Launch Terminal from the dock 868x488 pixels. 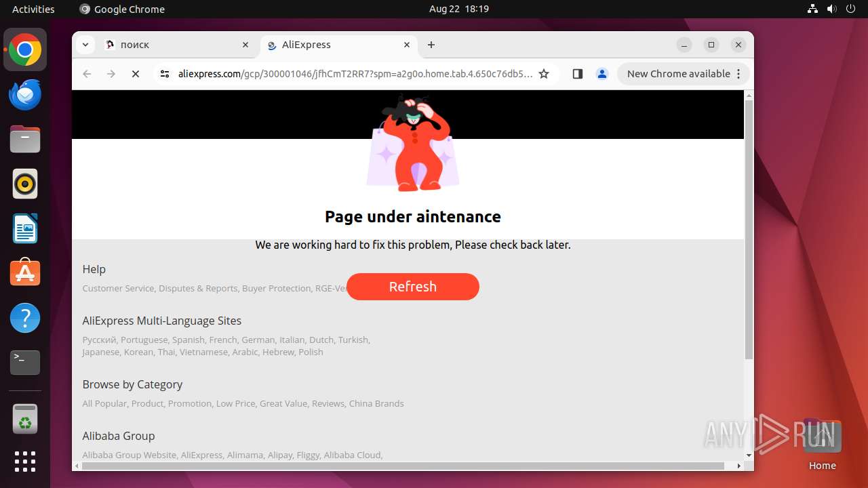tap(25, 363)
